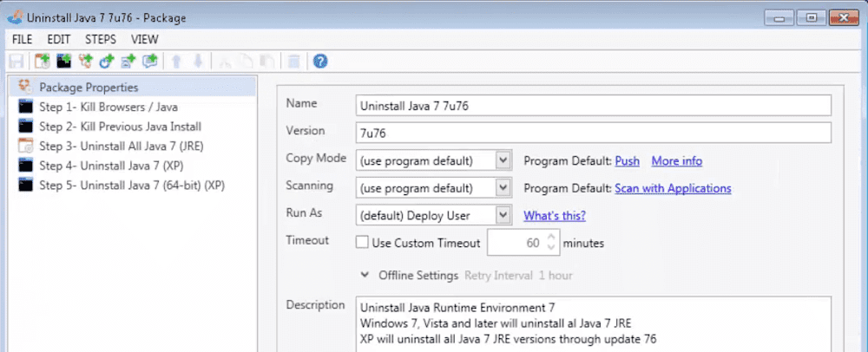Open the EDIT menu

(59, 39)
